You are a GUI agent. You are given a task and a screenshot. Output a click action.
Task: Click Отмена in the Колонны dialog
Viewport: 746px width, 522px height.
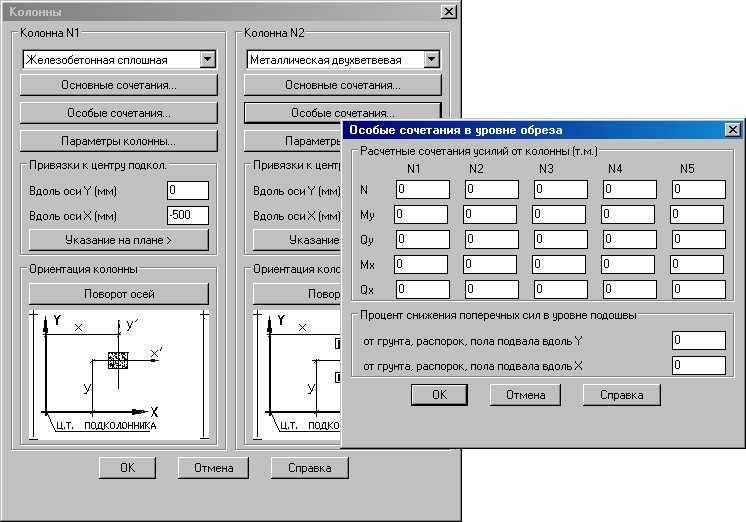[x=213, y=468]
